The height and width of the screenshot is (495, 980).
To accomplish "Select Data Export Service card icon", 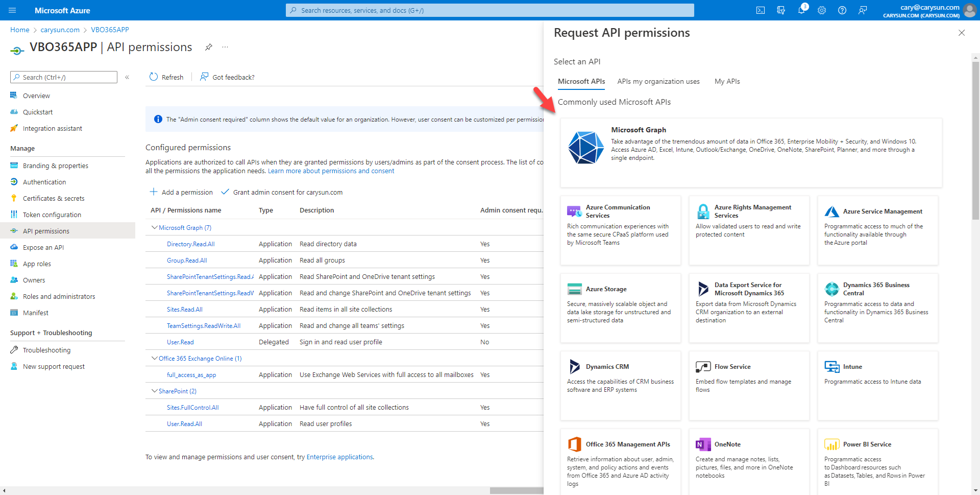I will pyautogui.click(x=703, y=289).
